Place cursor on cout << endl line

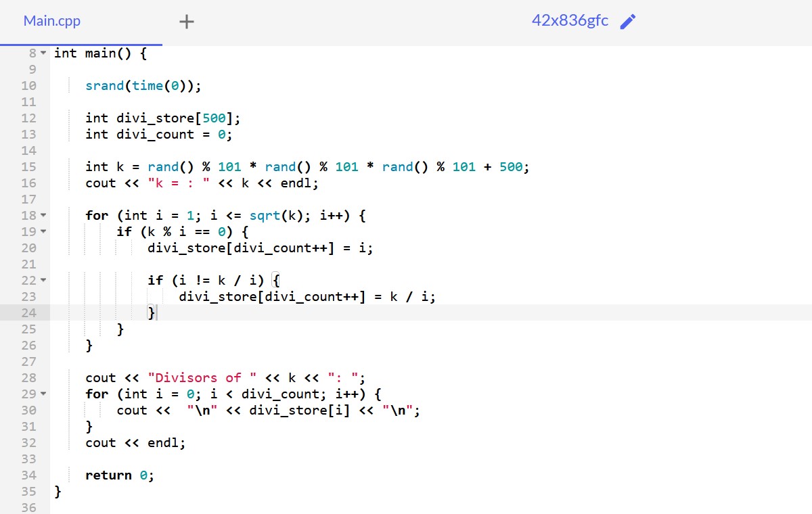[135, 443]
